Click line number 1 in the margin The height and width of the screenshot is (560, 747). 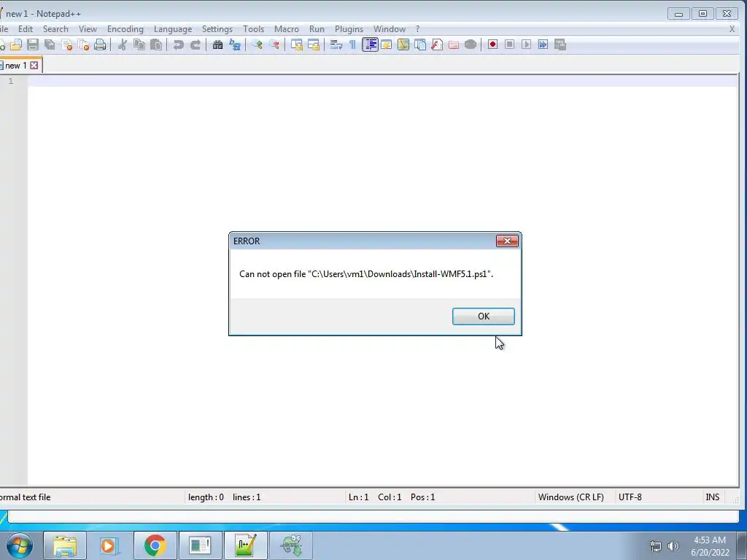(x=10, y=81)
